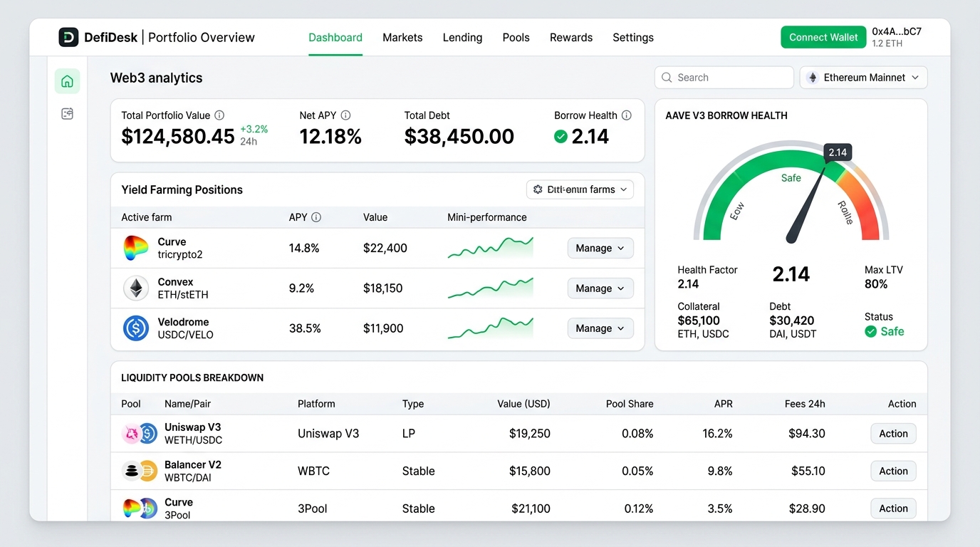Open the home sidebar icon
This screenshot has height=547, width=980.
(67, 81)
